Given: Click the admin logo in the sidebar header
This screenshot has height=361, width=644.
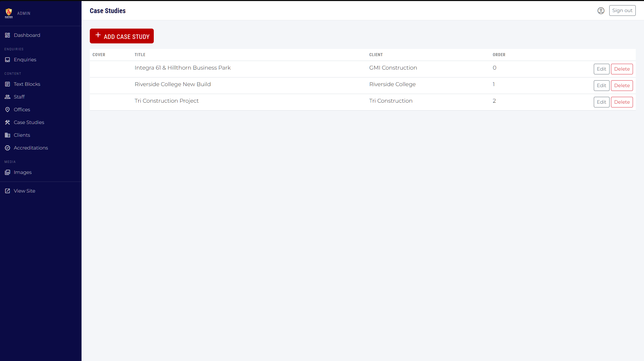Looking at the screenshot, I should click(x=9, y=13).
